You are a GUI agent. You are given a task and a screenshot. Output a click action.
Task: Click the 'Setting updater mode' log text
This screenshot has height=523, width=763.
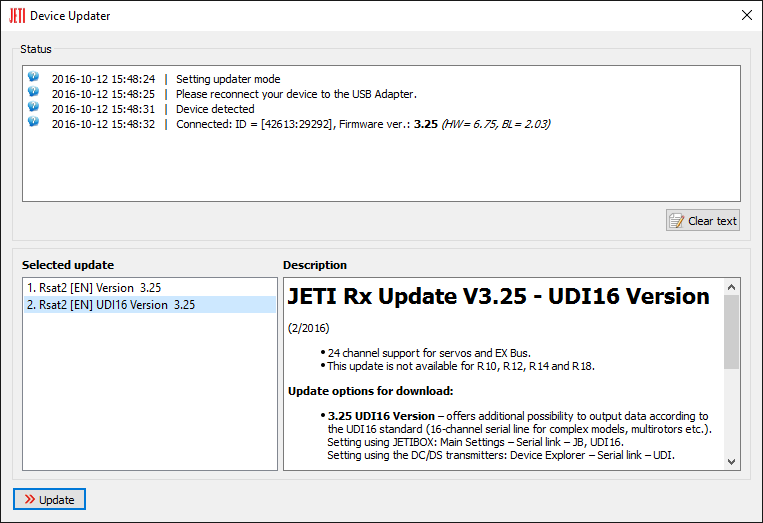[x=228, y=79]
